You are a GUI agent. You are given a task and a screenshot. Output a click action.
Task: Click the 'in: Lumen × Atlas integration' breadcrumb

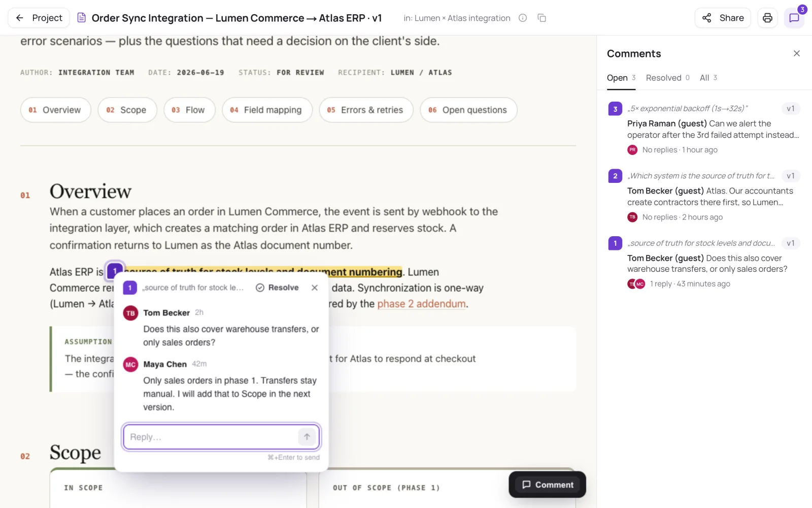[457, 18]
